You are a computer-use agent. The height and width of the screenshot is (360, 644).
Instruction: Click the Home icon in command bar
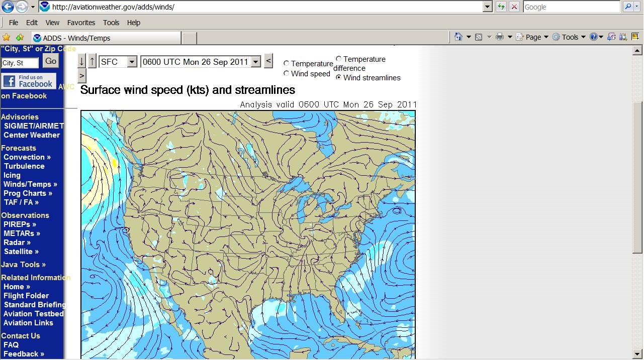point(458,37)
